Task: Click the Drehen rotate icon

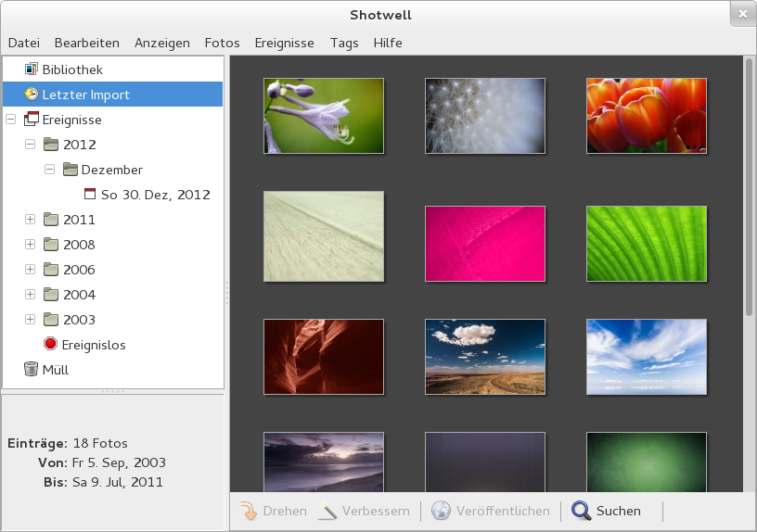Action: coord(249,511)
